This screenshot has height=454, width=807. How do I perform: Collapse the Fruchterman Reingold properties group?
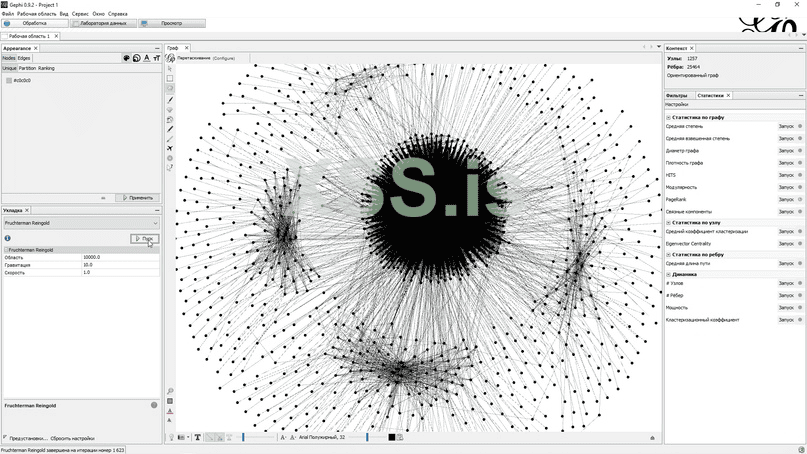6,250
